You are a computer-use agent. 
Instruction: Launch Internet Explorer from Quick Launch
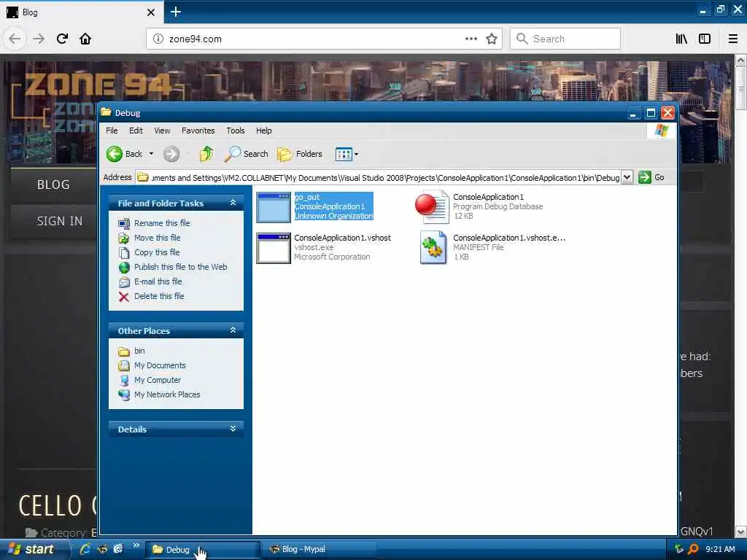pos(85,549)
